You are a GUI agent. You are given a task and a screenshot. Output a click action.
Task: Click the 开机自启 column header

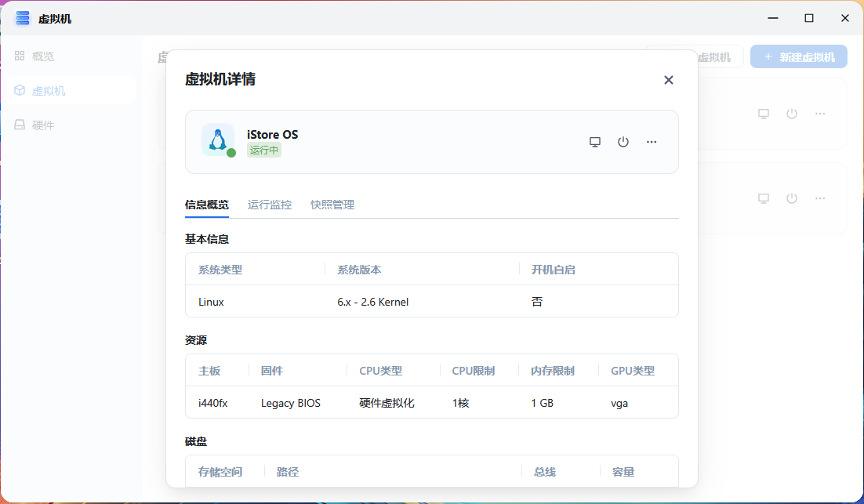coord(554,270)
